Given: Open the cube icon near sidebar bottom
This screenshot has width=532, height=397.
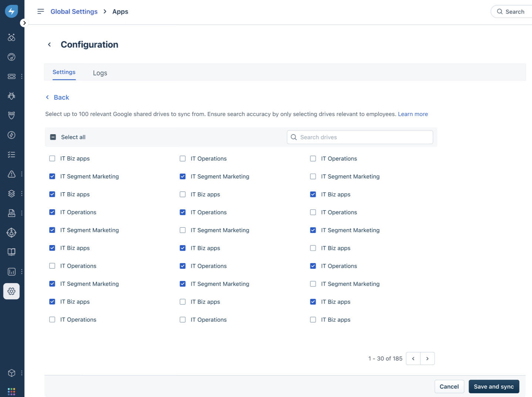Looking at the screenshot, I should pyautogui.click(x=11, y=373).
